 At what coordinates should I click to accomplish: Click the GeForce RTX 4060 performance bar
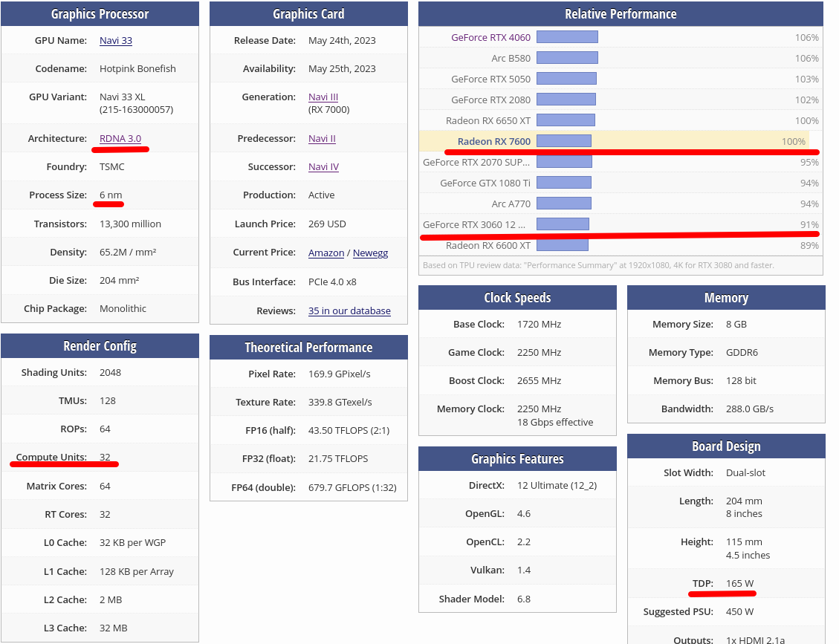pyautogui.click(x=567, y=37)
